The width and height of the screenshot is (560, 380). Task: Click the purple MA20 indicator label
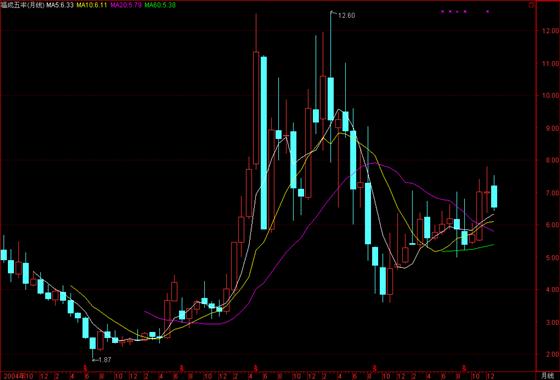pos(126,5)
